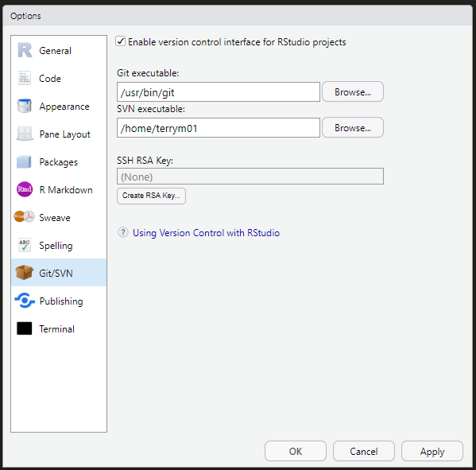Click the Git executable path field
Image resolution: width=476 pixels, height=470 pixels.
coord(219,92)
